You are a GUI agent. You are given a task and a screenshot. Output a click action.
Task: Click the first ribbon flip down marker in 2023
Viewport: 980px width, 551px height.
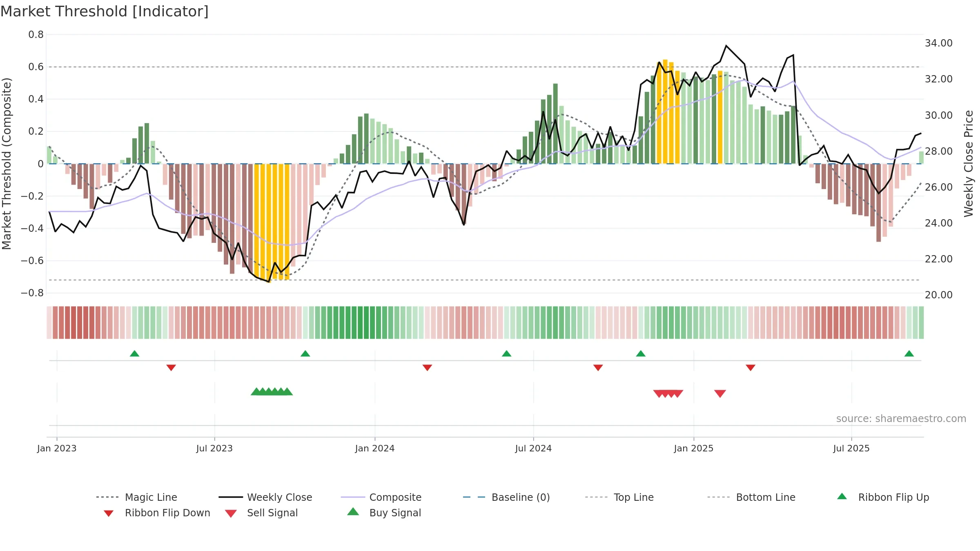coord(171,368)
